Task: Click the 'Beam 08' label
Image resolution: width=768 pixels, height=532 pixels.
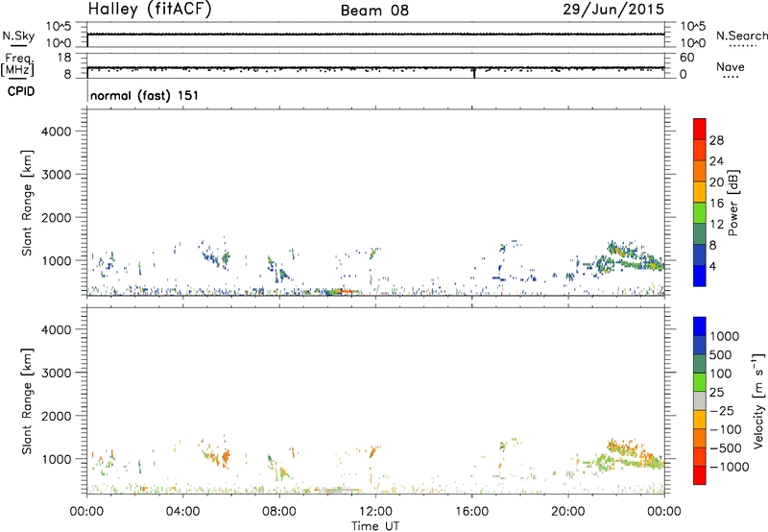Action: [374, 11]
